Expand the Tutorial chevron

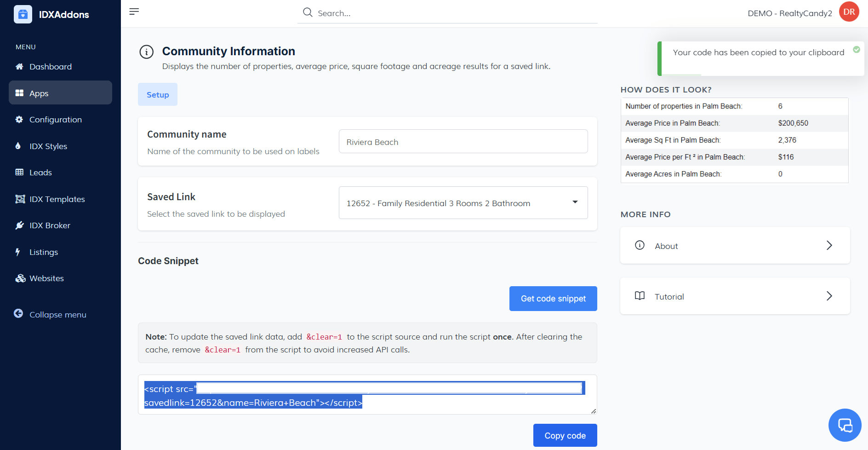pyautogui.click(x=829, y=296)
